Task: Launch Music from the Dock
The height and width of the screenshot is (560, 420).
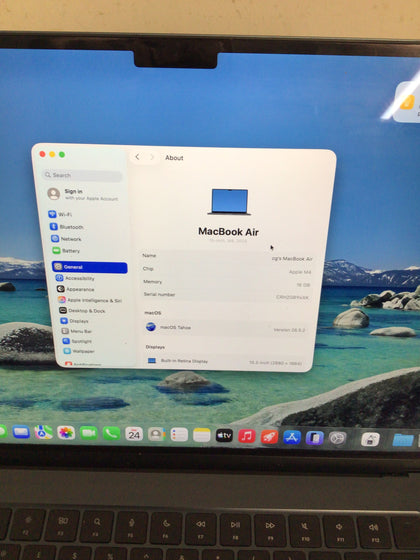Action: 247,436
